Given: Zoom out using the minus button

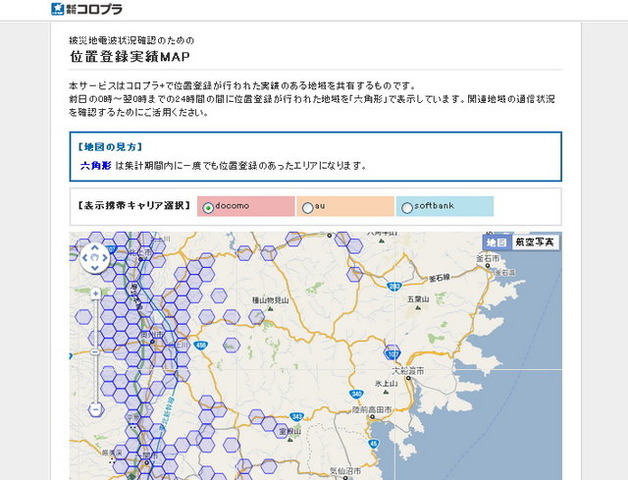Looking at the screenshot, I should click(95, 409).
